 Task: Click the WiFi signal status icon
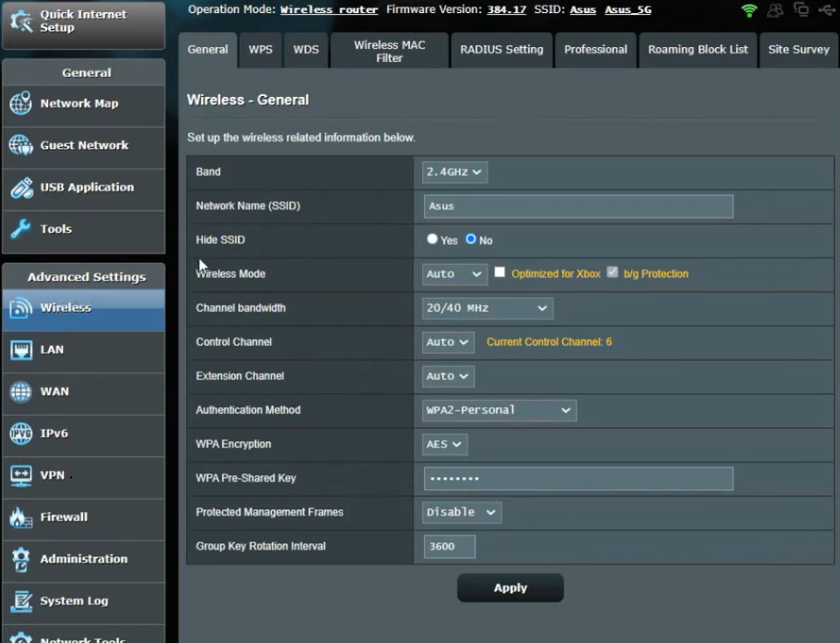749,10
